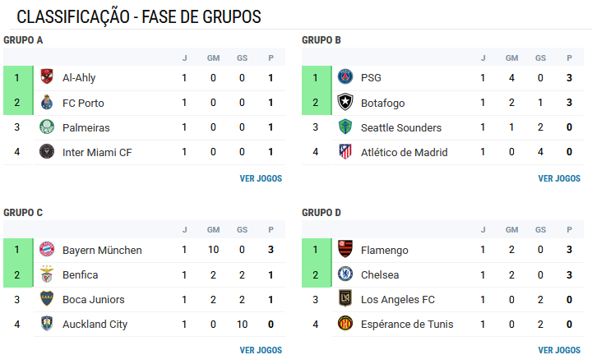Click the Benfica team name

[x=80, y=275]
